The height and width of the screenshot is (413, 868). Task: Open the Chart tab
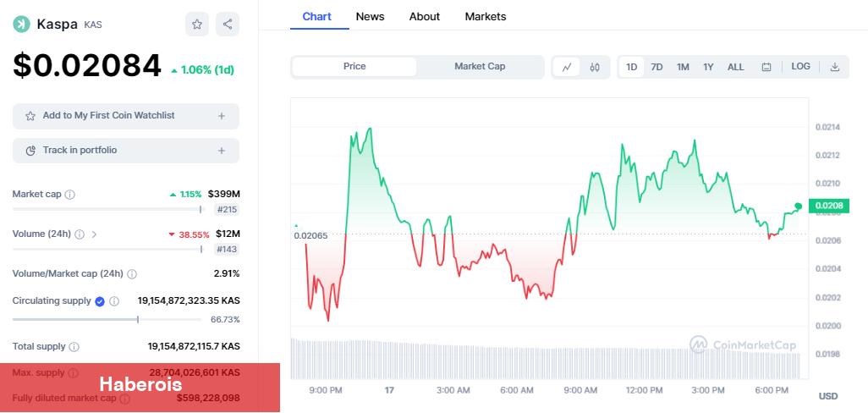316,17
